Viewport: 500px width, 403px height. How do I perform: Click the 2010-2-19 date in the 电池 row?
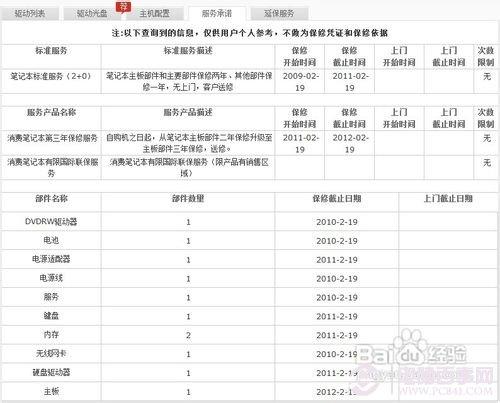point(337,241)
